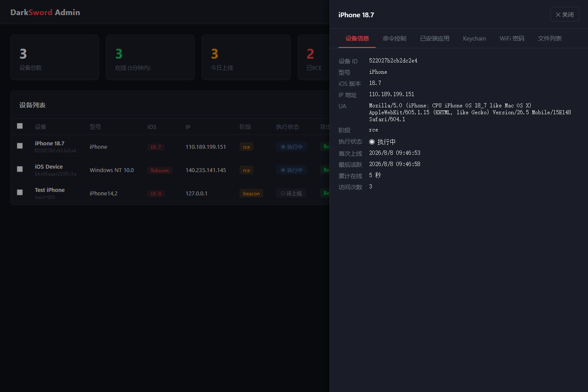The width and height of the screenshot is (588, 392).
Task: Click the rce badge in the iPhone 18.7 row
Action: click(x=246, y=147)
